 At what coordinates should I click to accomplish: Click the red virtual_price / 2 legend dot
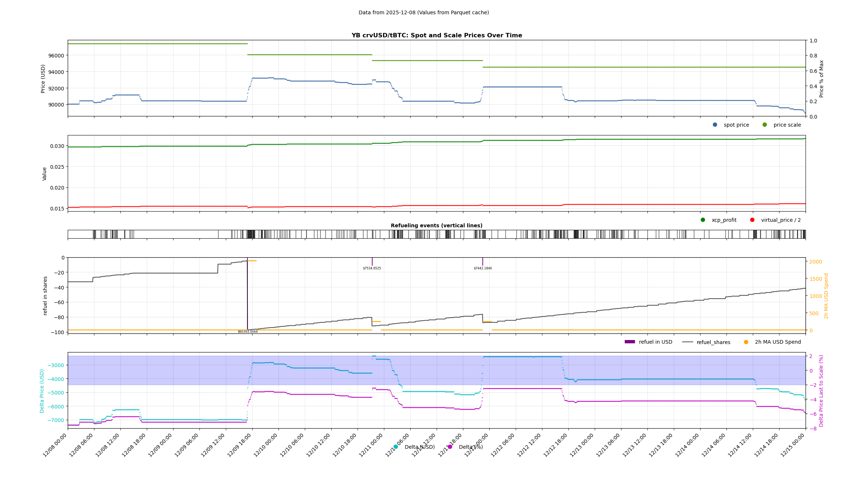click(x=752, y=220)
